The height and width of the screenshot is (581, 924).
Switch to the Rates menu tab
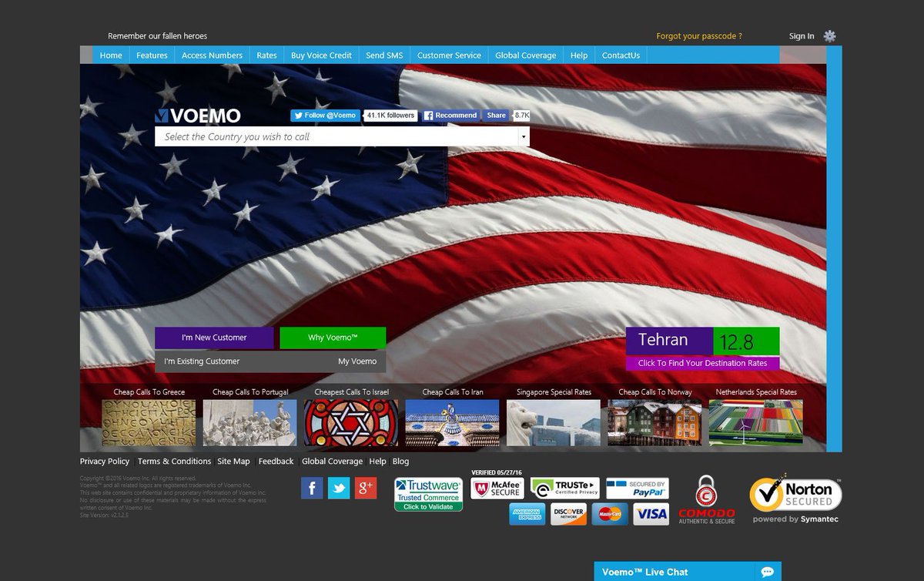[266, 55]
